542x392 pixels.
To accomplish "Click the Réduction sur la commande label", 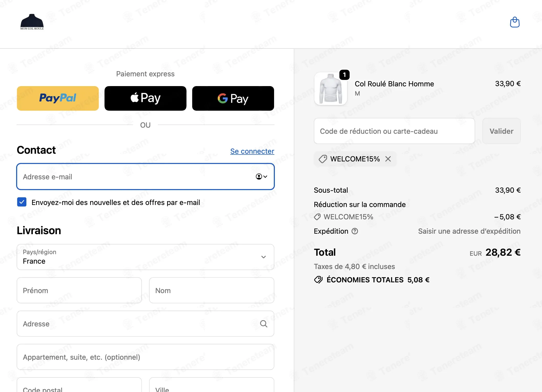I will click(360, 204).
